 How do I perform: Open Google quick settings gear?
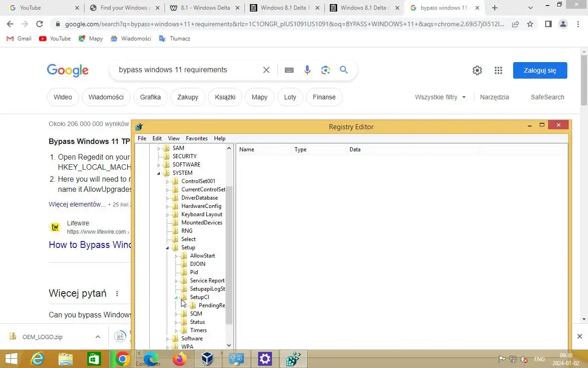pos(477,70)
